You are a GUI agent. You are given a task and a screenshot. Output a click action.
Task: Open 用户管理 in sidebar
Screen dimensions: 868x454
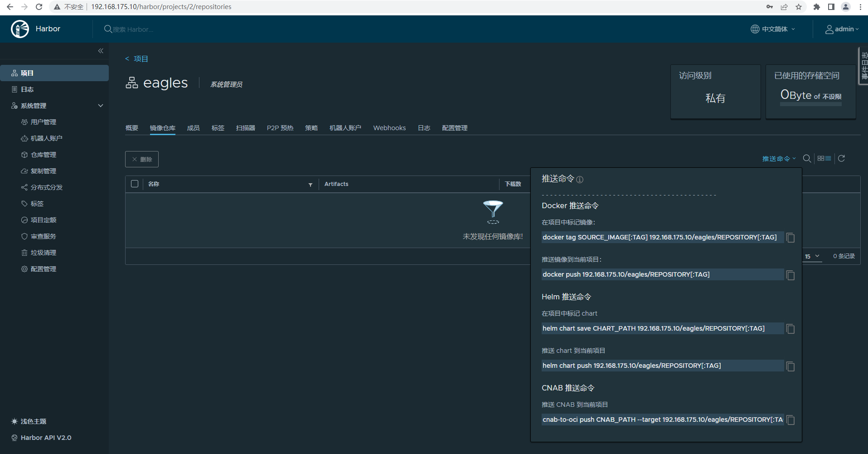coord(44,122)
